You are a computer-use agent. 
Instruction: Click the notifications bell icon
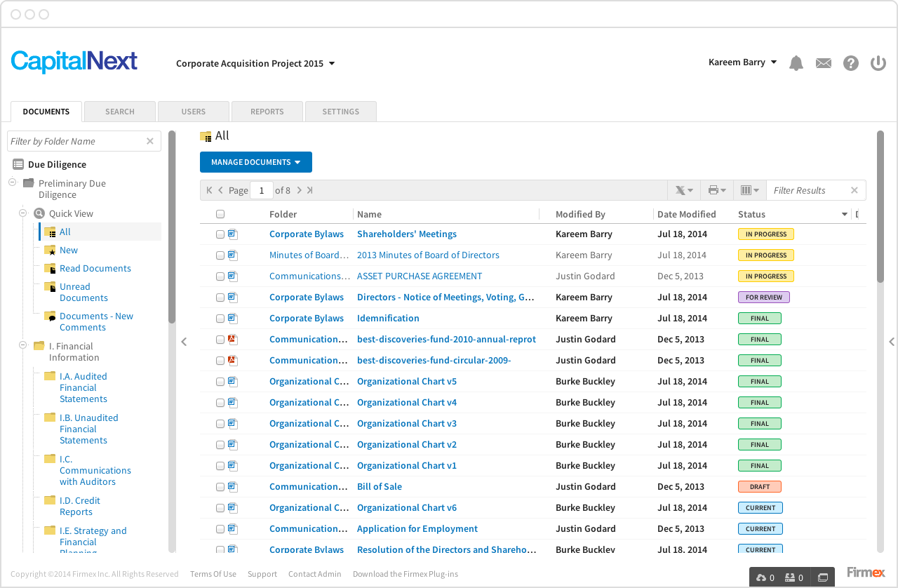tap(796, 63)
